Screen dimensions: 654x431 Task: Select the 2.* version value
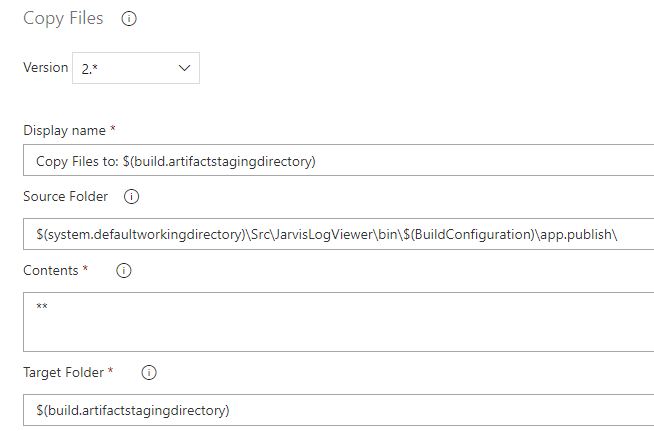[90, 69]
